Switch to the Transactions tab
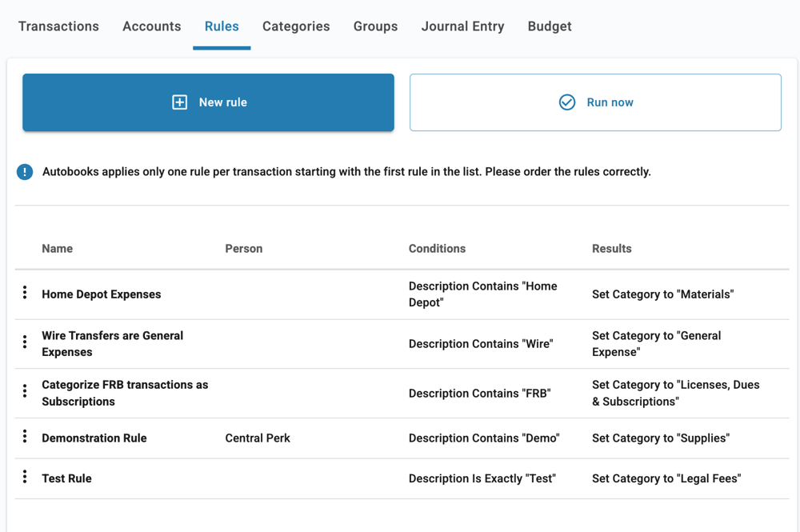800x532 pixels. [x=58, y=26]
